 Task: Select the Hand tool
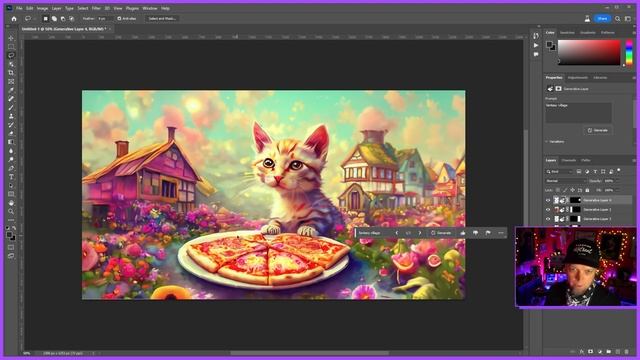[11, 202]
